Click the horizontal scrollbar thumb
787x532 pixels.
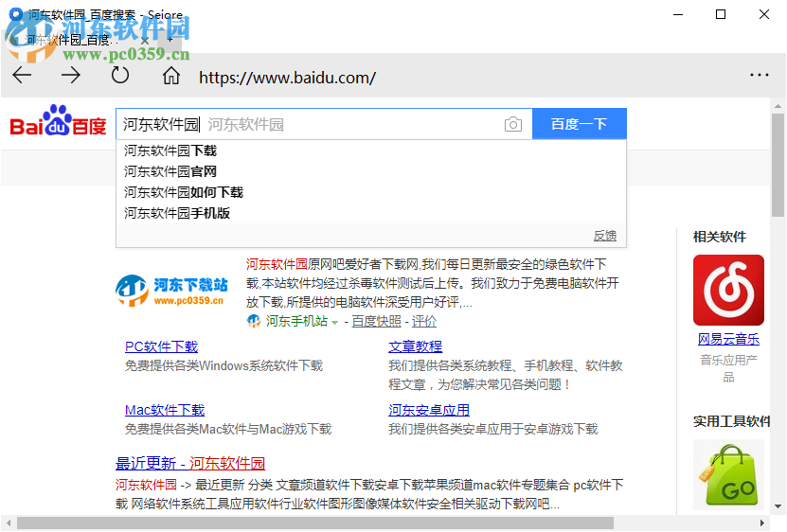click(315, 523)
